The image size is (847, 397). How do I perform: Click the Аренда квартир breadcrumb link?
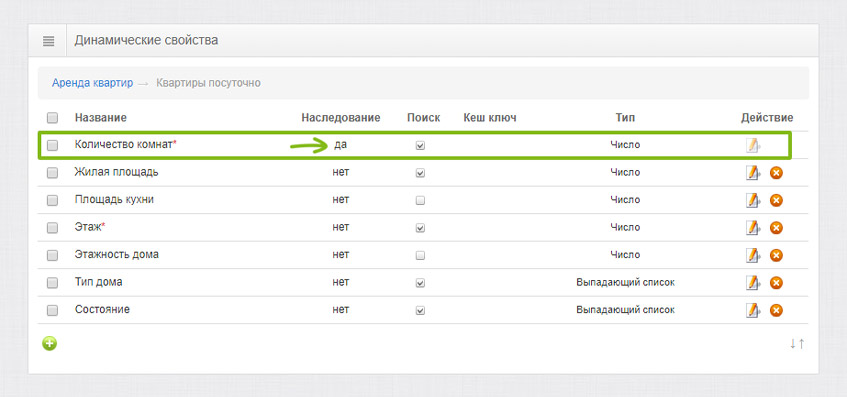click(x=92, y=83)
